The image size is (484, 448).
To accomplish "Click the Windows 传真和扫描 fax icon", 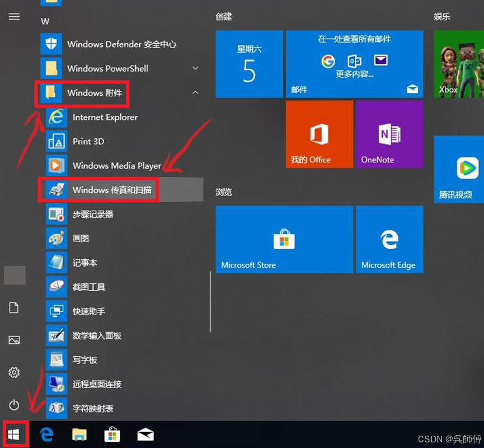I will pyautogui.click(x=57, y=190).
